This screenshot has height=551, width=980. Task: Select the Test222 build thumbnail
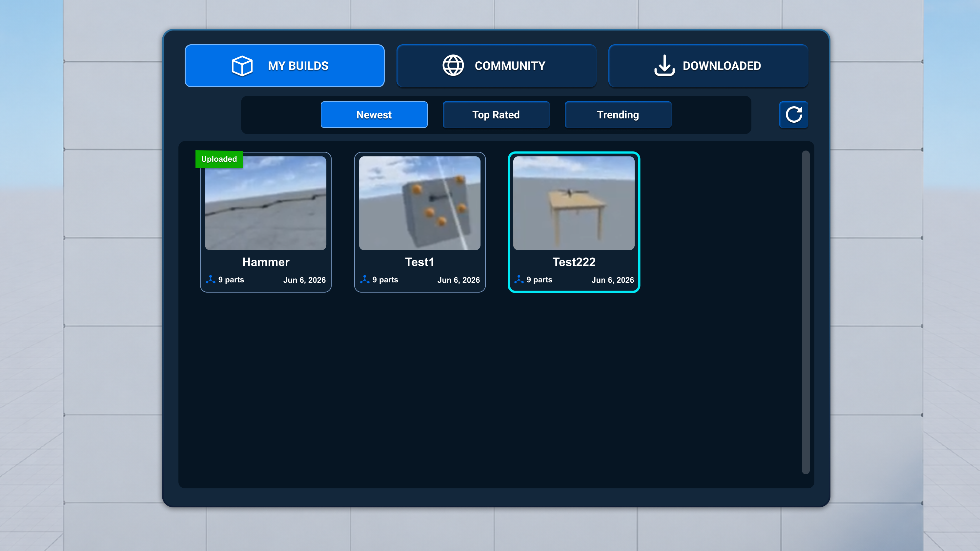coord(574,203)
